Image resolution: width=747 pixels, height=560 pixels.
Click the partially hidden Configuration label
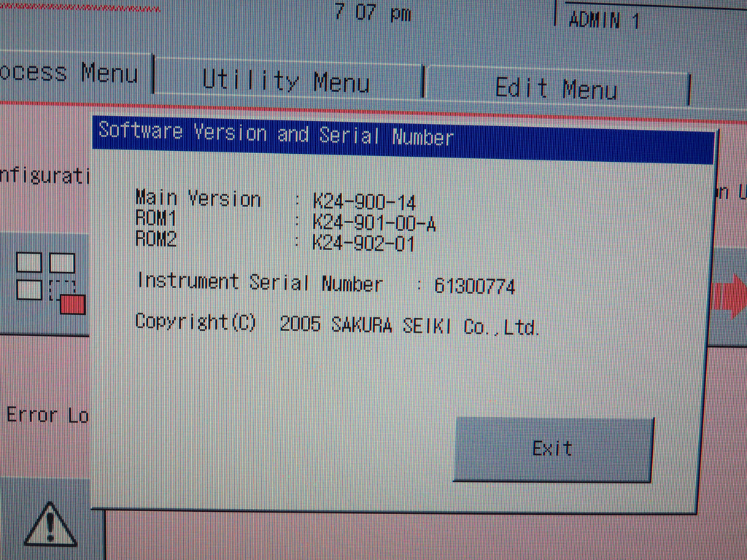[x=44, y=176]
